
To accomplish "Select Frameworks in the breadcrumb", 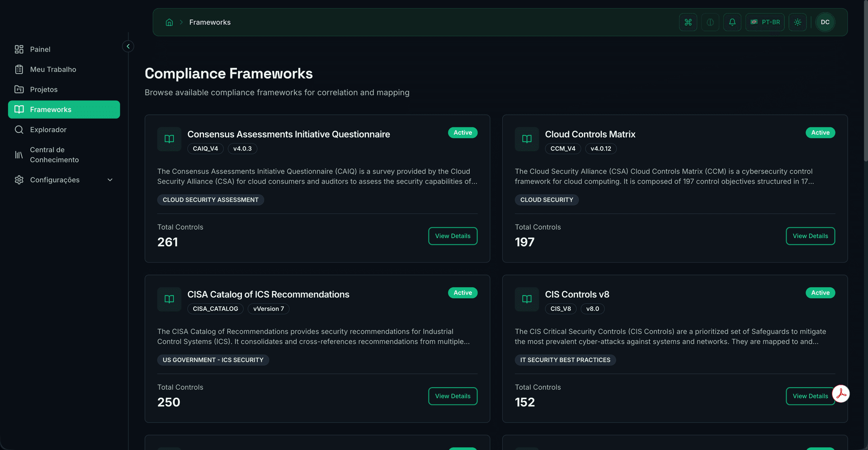I will [209, 22].
